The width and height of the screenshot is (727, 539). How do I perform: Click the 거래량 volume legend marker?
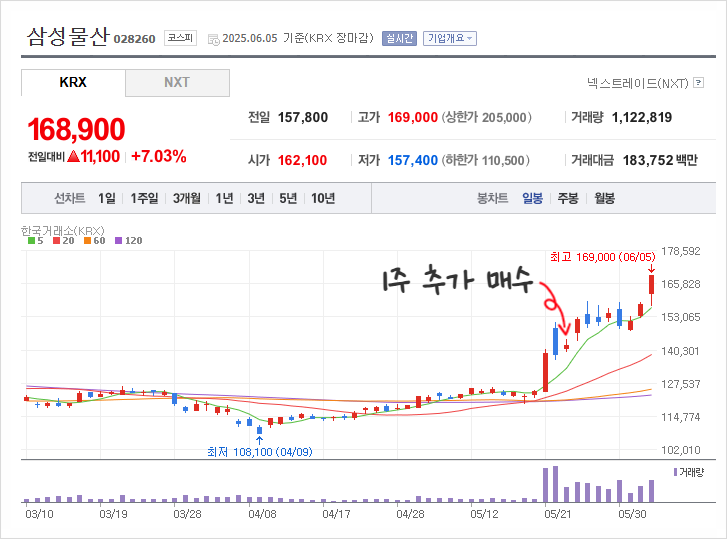(x=675, y=472)
